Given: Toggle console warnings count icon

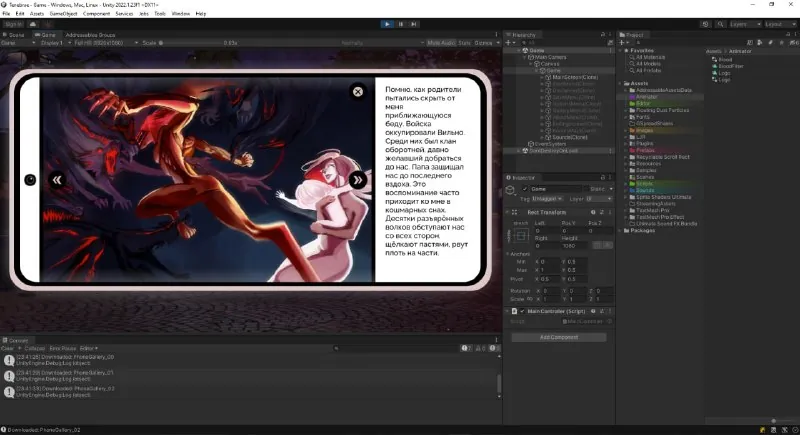Looking at the screenshot, I should (x=480, y=348).
